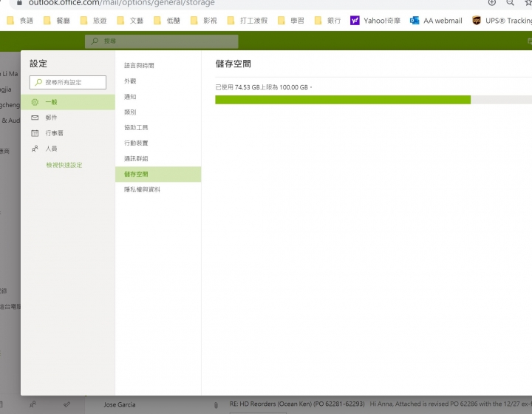The image size is (532, 414).
Task: Open the Yahoo!奇摩 bookmark
Action: tap(375, 21)
